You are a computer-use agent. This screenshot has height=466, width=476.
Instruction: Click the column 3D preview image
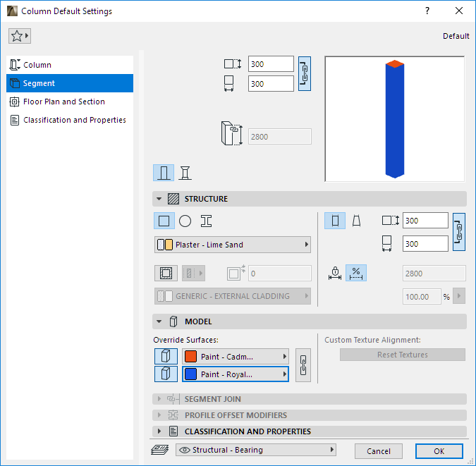click(395, 119)
